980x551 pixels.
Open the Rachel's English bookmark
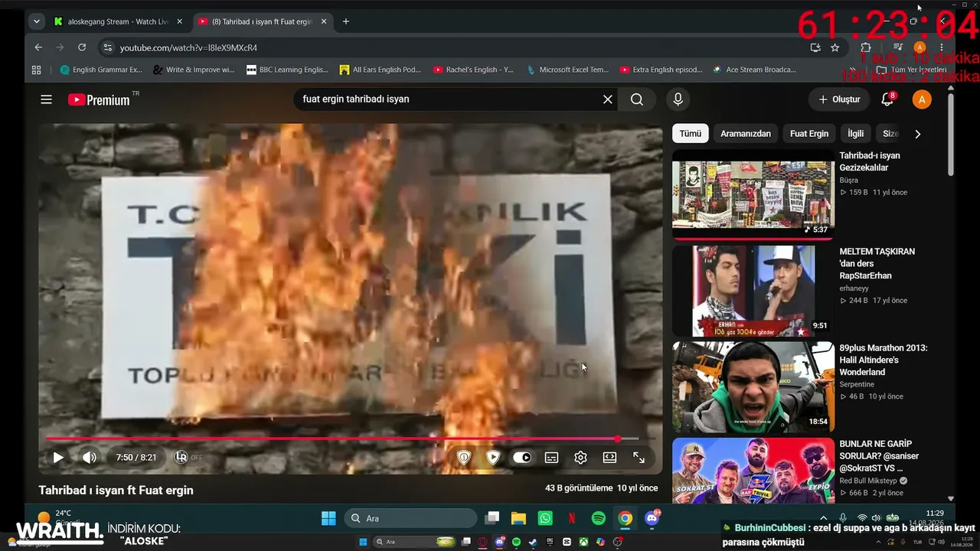pyautogui.click(x=473, y=70)
